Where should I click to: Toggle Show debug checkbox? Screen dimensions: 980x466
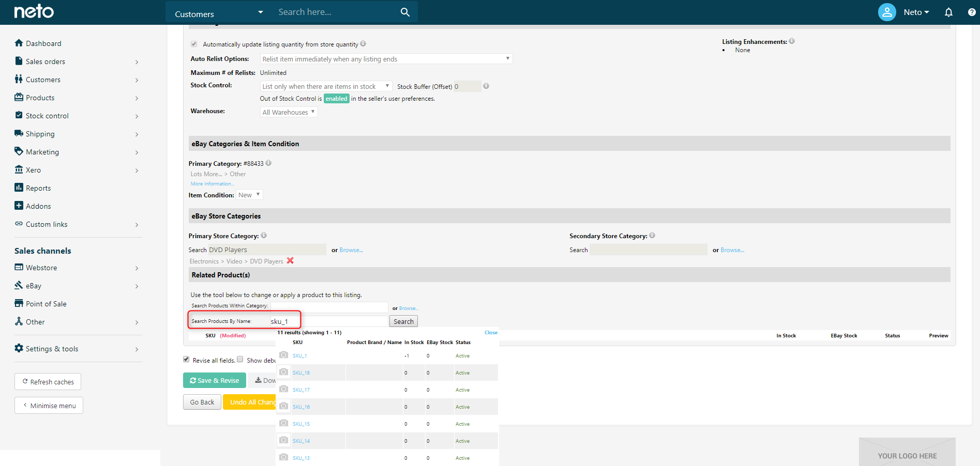point(240,360)
